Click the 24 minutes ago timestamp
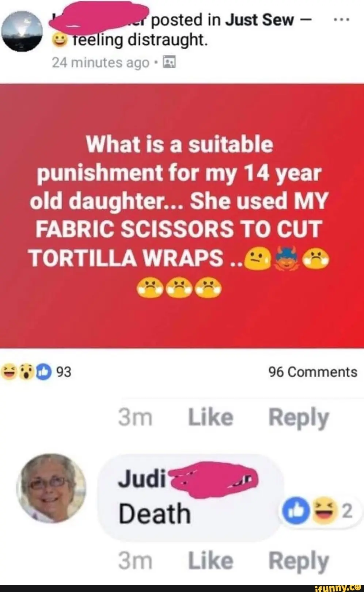Image resolution: width=364 pixels, height=592 pixels. coord(101,62)
